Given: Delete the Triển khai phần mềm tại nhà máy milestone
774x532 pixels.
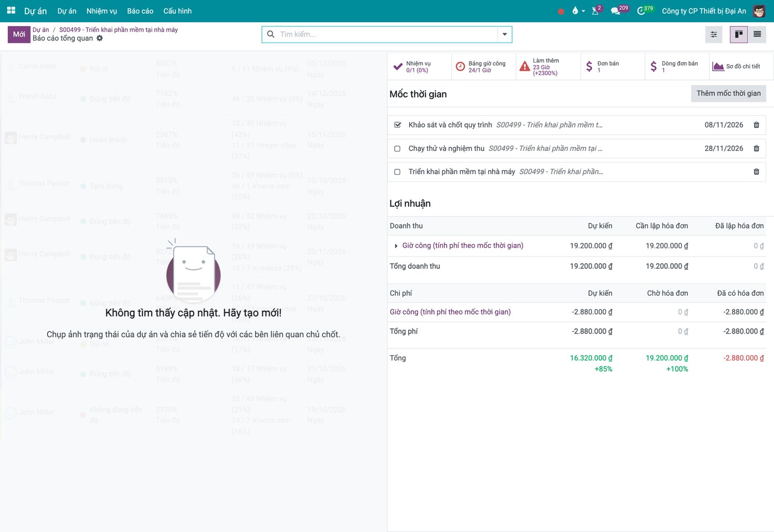Looking at the screenshot, I should (756, 171).
